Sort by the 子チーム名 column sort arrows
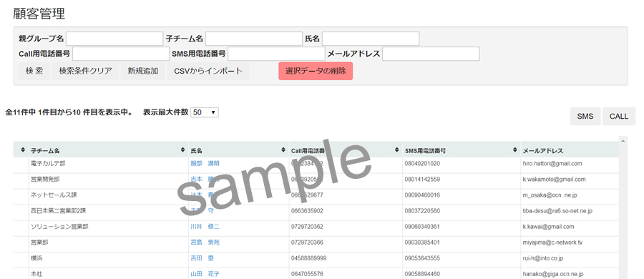The width and height of the screenshot is (644, 279). pyautogui.click(x=182, y=150)
